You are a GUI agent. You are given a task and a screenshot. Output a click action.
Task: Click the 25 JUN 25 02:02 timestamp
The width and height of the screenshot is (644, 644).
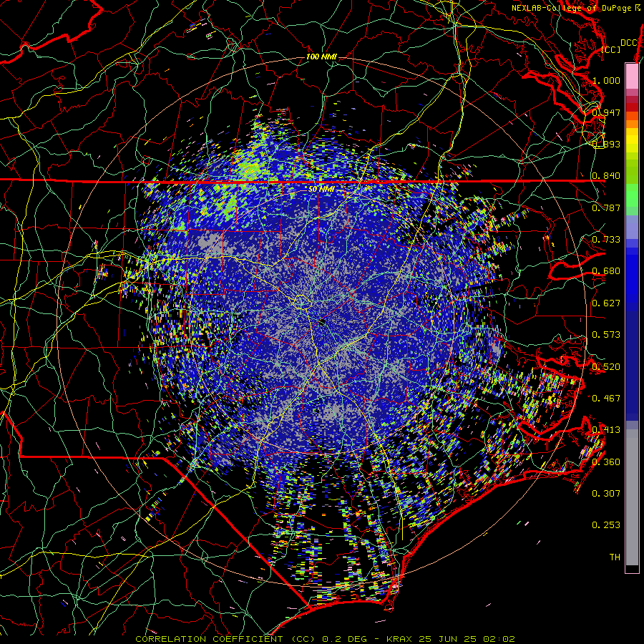pyautogui.click(x=467, y=639)
